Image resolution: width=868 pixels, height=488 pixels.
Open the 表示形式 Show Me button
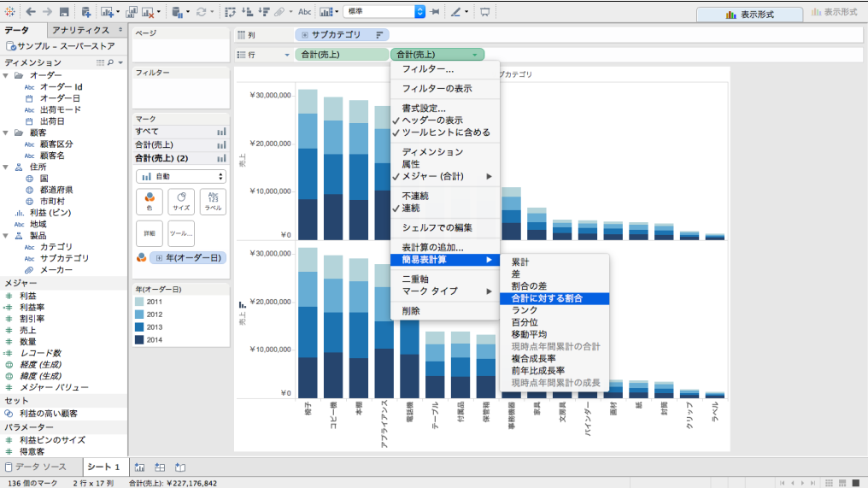point(749,15)
